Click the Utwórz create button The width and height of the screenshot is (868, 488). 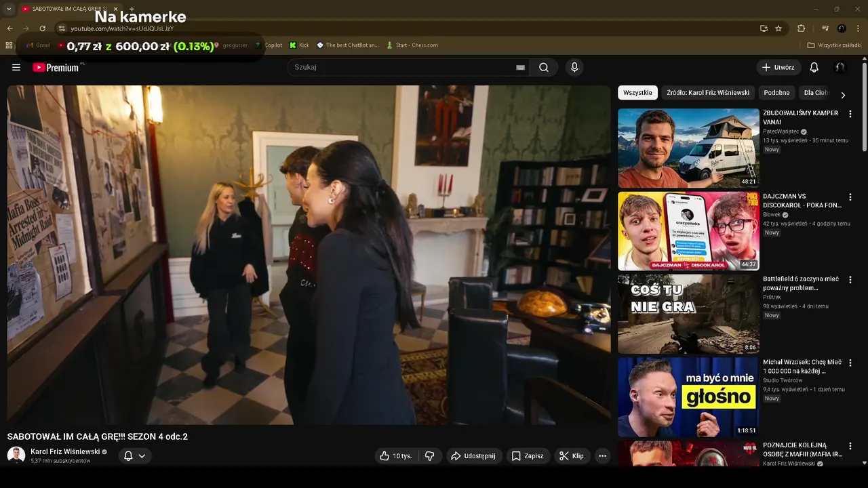778,67
